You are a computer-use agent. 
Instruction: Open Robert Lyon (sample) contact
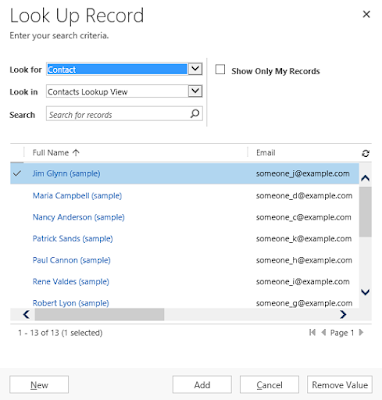(x=71, y=303)
